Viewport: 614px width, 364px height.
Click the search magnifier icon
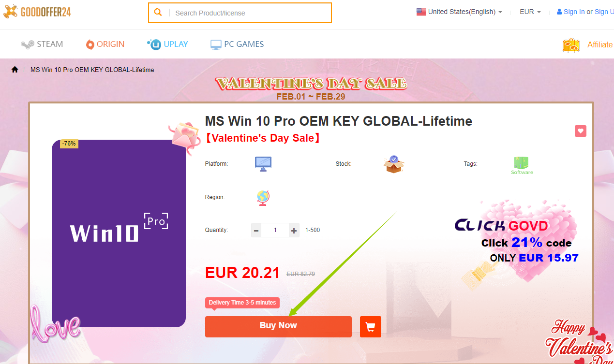[x=158, y=13]
